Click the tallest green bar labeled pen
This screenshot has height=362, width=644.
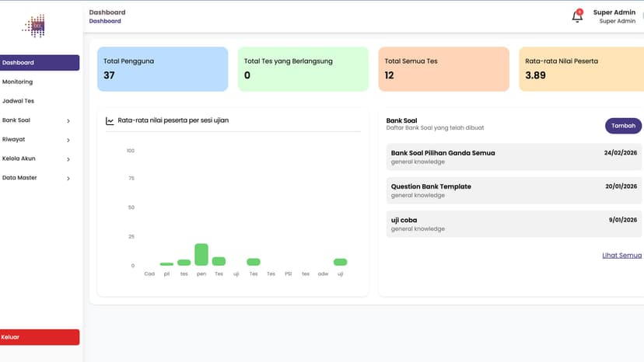click(201, 255)
